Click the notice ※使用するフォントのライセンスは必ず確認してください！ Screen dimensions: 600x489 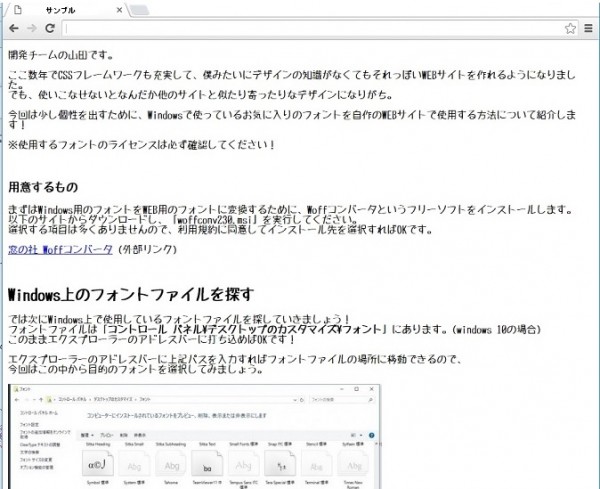pyautogui.click(x=142, y=145)
